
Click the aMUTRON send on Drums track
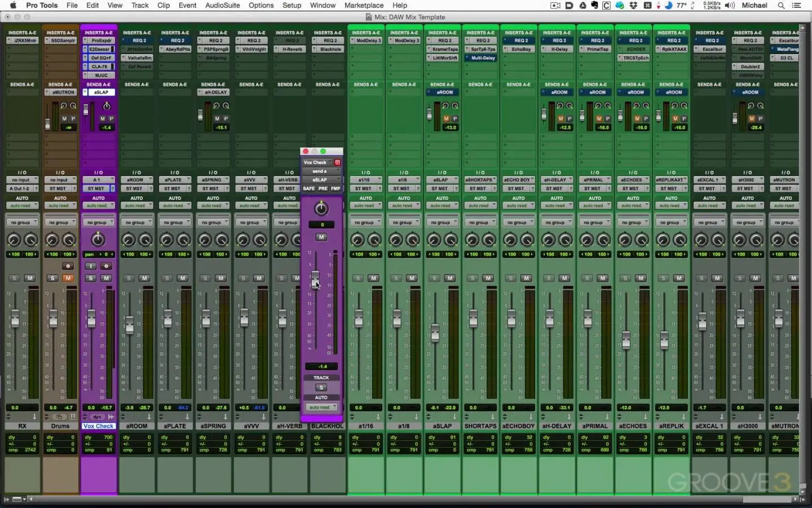tap(63, 92)
